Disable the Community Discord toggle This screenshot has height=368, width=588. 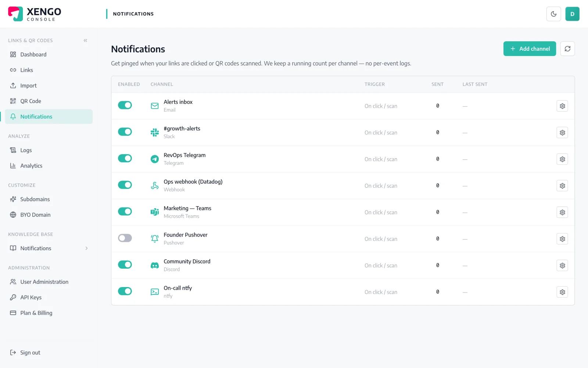125,265
